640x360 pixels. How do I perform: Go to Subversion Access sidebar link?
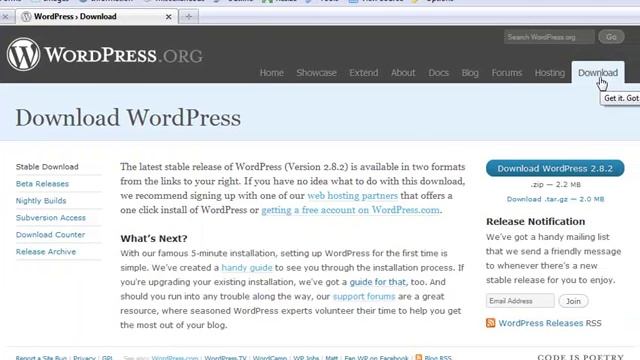point(51,218)
